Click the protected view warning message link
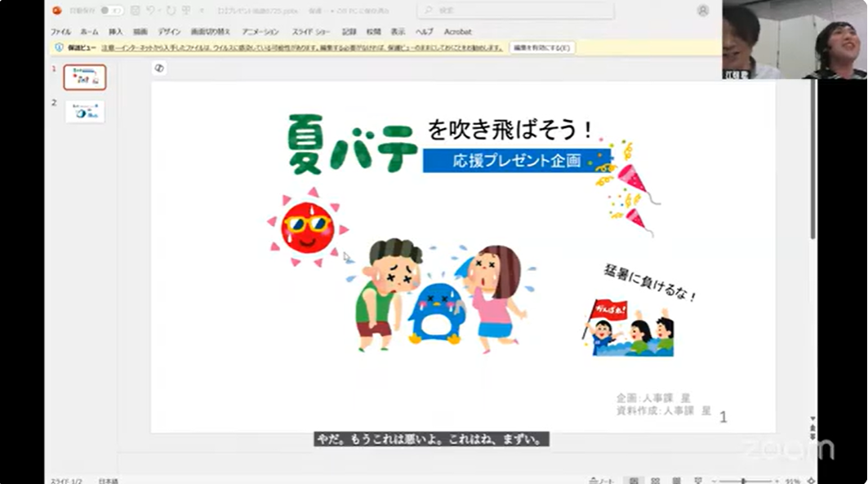Screen dimensions: 868x484 point(302,48)
